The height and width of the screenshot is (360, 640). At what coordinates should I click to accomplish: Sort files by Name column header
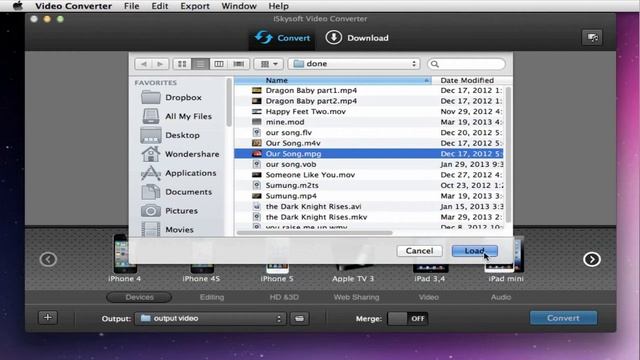333,80
